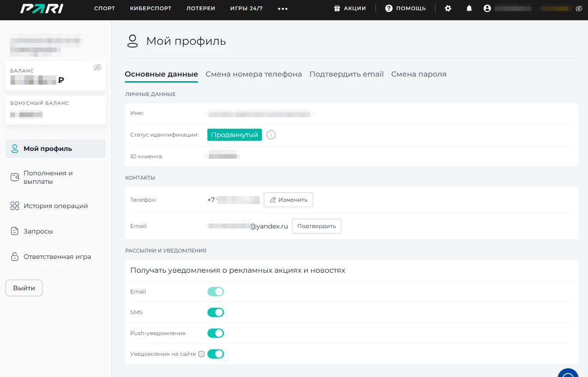
Task: Open Запросы in sidebar
Action: tap(55, 231)
